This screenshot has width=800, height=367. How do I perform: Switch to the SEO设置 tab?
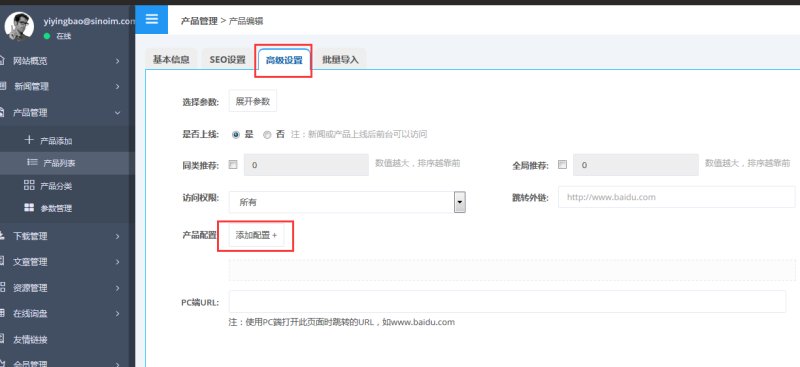pyautogui.click(x=227, y=59)
